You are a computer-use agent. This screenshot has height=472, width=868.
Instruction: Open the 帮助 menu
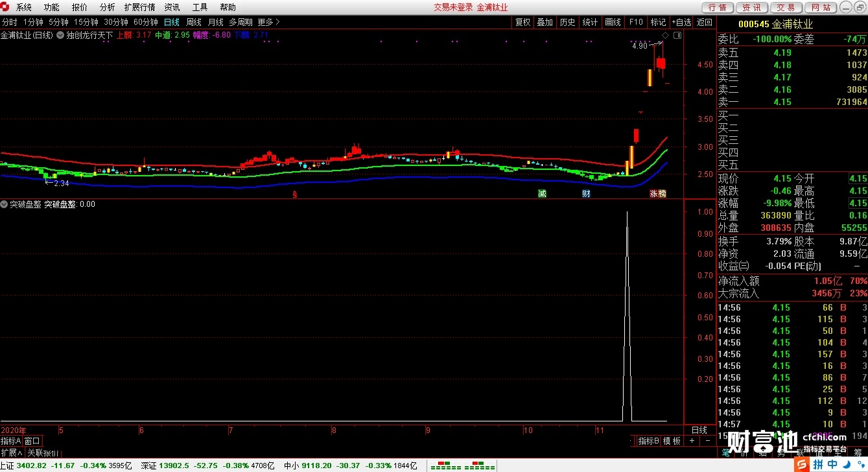pos(228,8)
